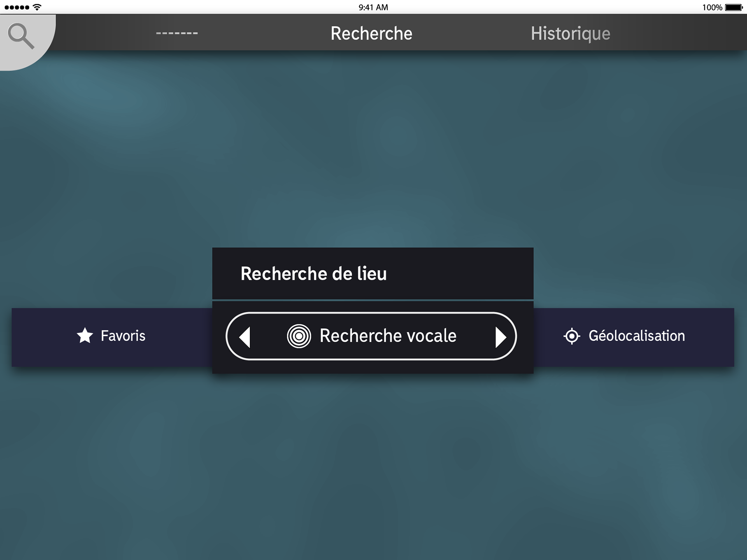Viewport: 747px width, 560px height.
Task: Tap the 9:41 AM clock
Action: (x=373, y=7)
